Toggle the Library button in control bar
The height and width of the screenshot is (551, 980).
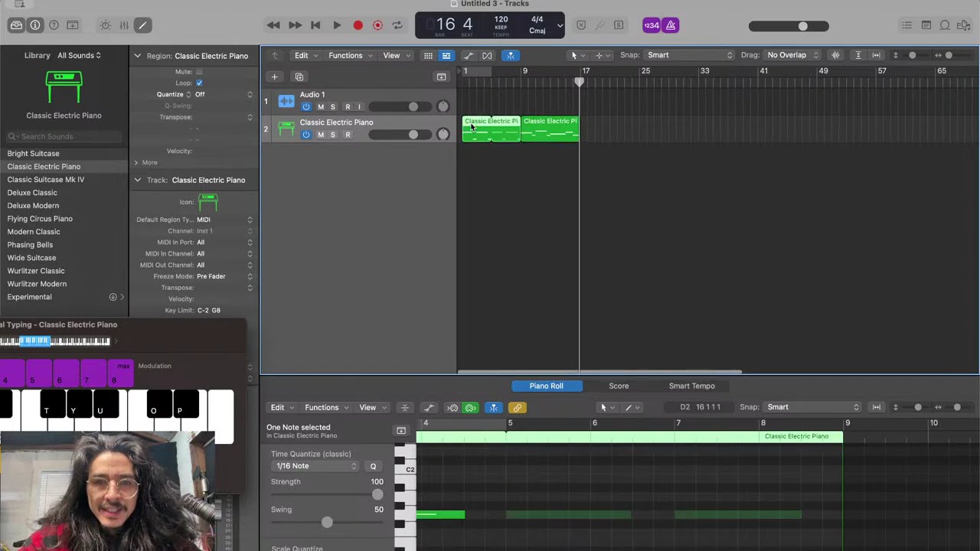(16, 25)
